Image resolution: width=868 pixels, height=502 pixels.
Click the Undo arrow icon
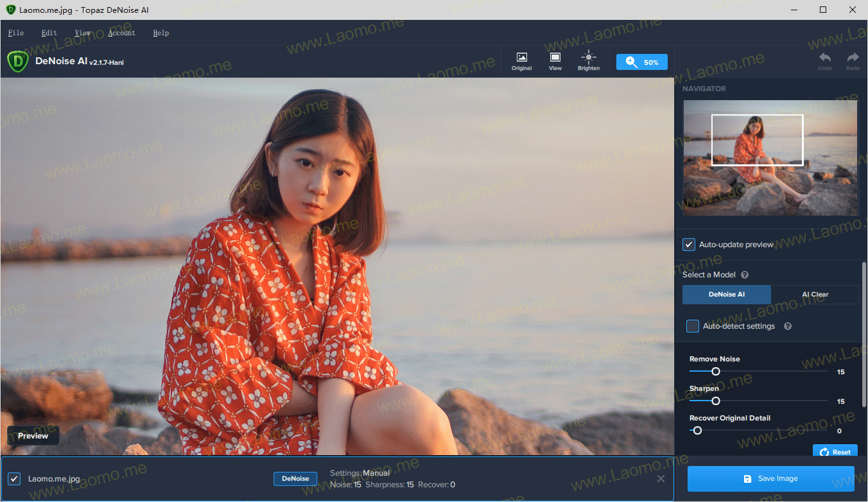825,62
